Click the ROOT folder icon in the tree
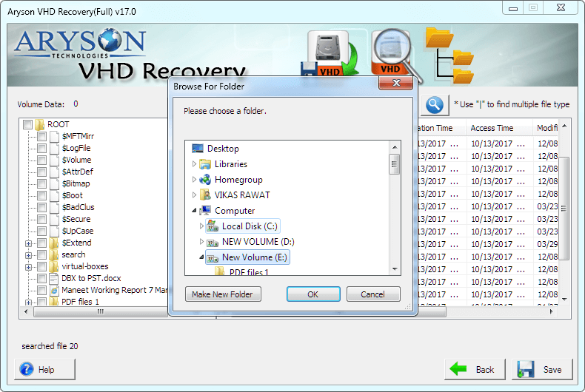Image resolution: width=585 pixels, height=392 pixels. pyautogui.click(x=39, y=124)
